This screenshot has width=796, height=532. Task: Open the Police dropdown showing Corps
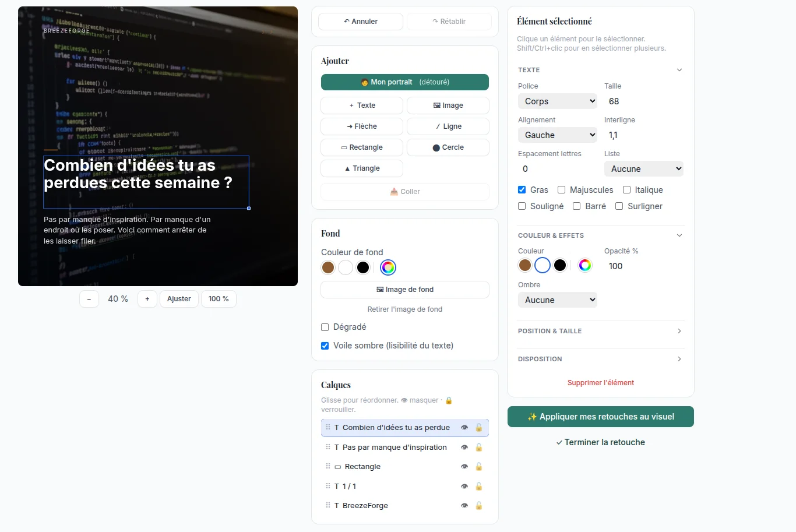point(558,101)
